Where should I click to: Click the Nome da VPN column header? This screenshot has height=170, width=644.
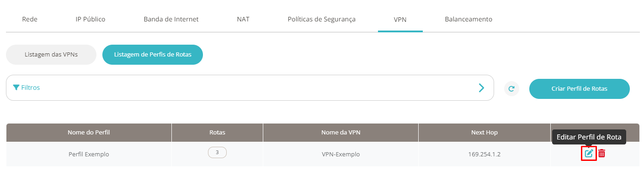tap(341, 133)
